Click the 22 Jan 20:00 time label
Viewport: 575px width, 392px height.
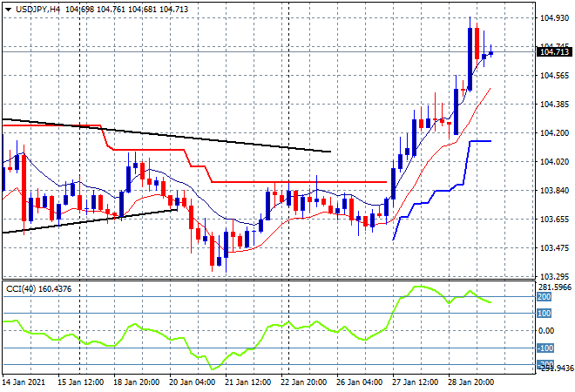[303, 382]
